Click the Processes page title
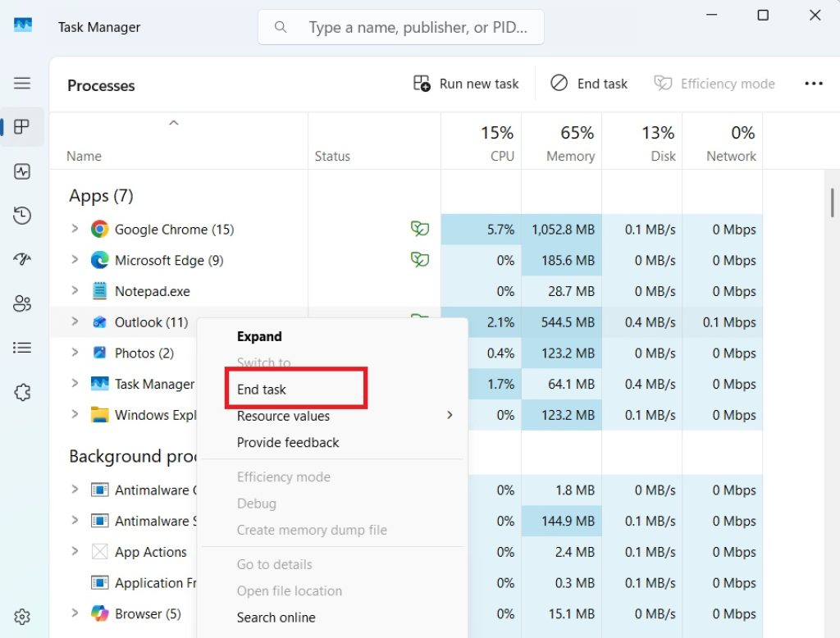840x638 pixels. click(101, 86)
